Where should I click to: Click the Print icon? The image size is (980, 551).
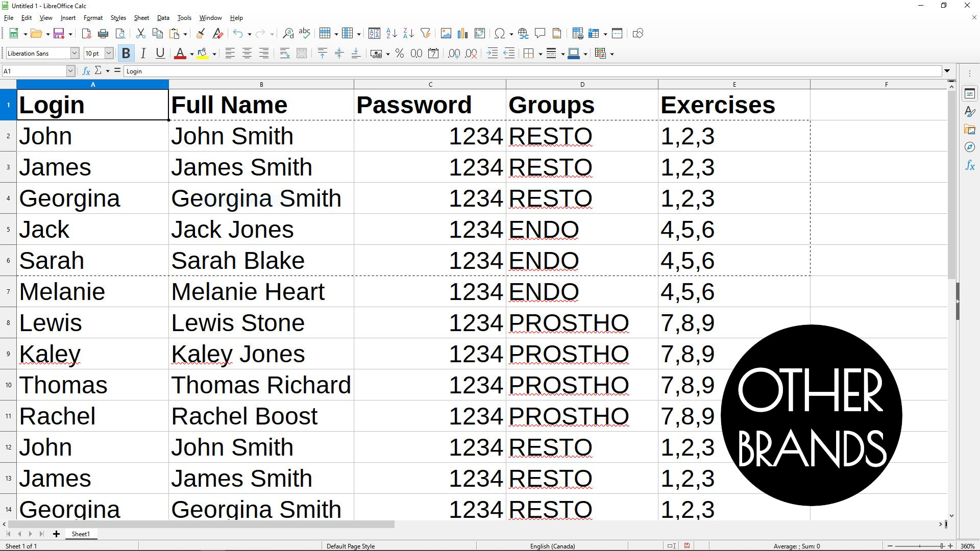tap(103, 34)
